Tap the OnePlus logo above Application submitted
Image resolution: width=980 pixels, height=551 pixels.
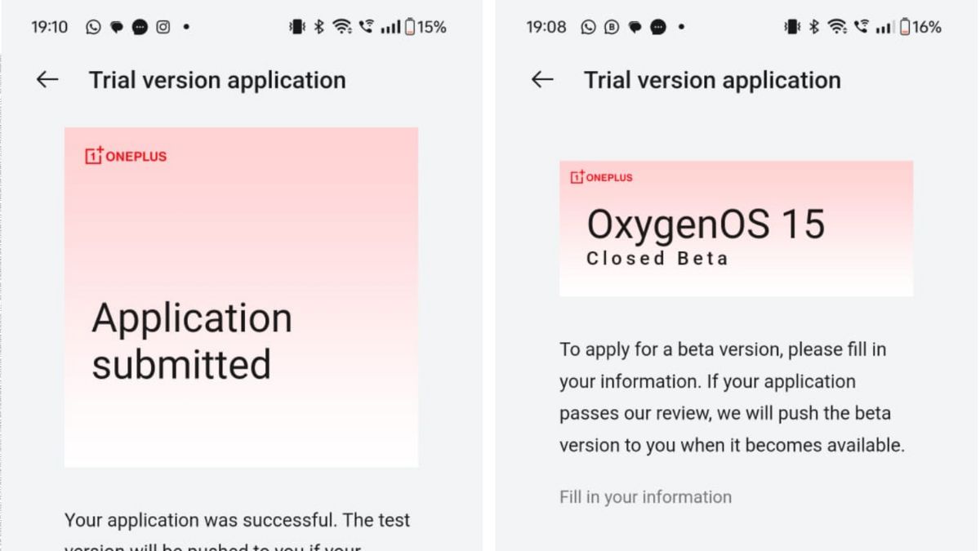click(x=126, y=155)
